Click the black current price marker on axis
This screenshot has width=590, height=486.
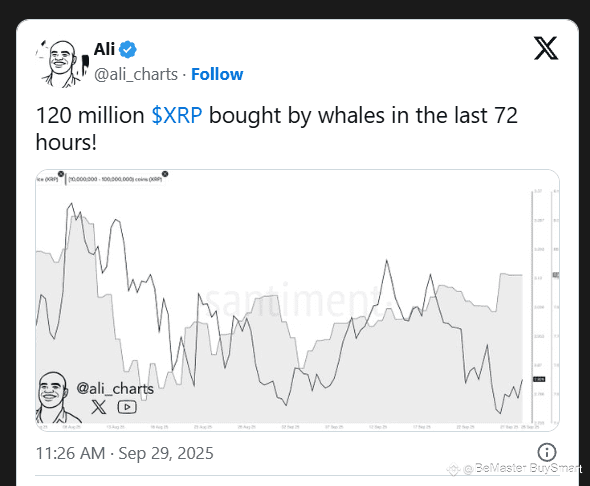pos(539,379)
